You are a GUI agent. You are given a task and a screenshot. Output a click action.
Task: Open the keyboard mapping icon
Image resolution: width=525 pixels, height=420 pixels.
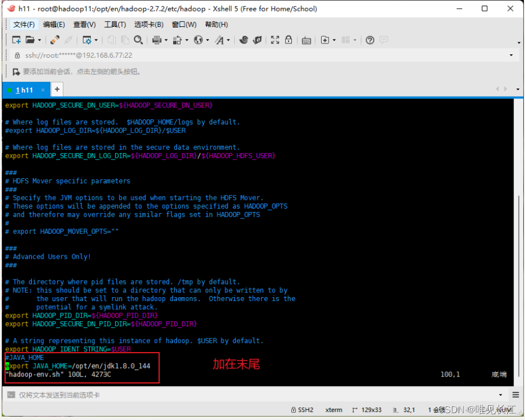coord(306,41)
